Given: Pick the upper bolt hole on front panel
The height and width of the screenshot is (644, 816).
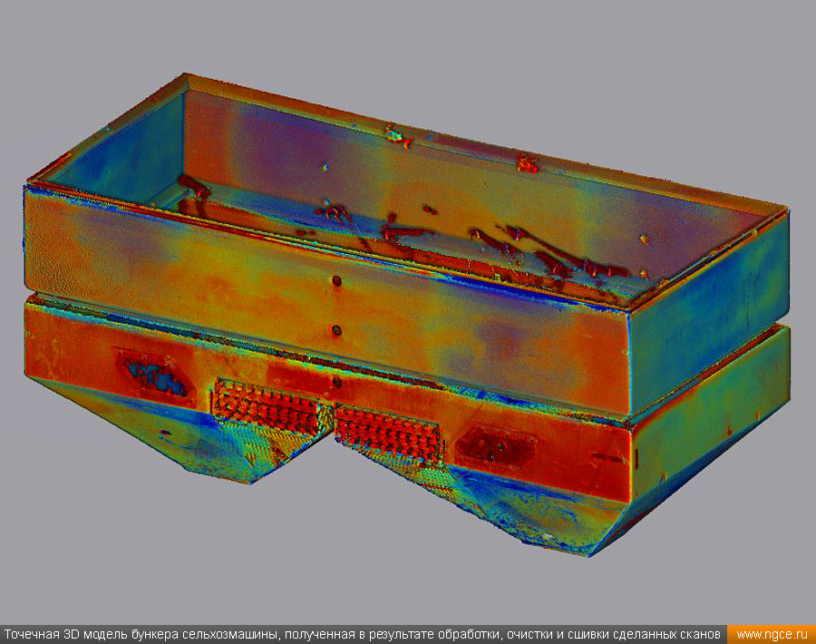Looking at the screenshot, I should (x=335, y=281).
